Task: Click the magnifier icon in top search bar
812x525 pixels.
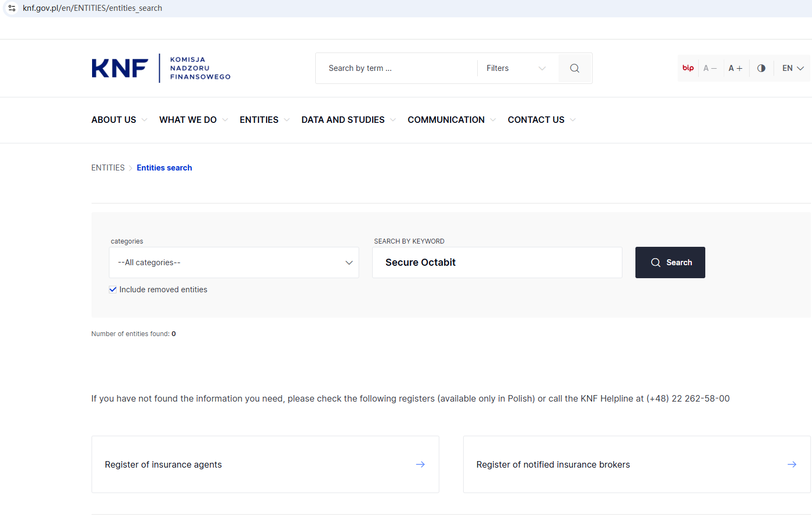Action: [x=575, y=68]
